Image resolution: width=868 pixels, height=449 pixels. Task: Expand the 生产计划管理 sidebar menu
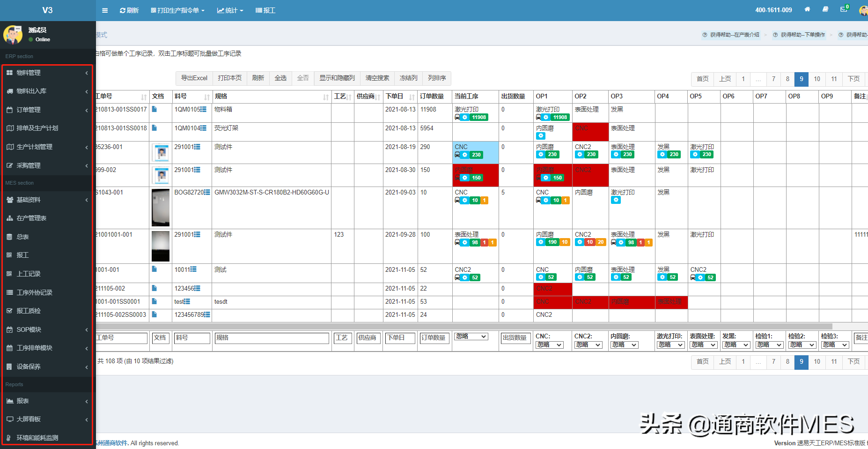tap(47, 147)
